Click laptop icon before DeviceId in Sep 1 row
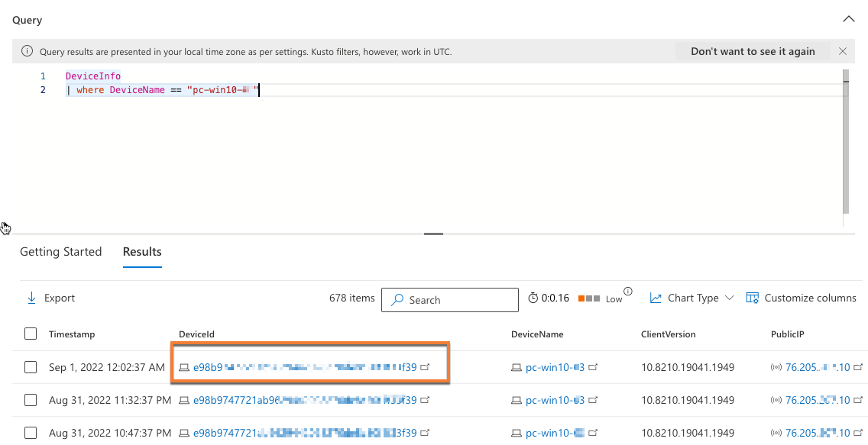The image size is (868, 445). 184,367
